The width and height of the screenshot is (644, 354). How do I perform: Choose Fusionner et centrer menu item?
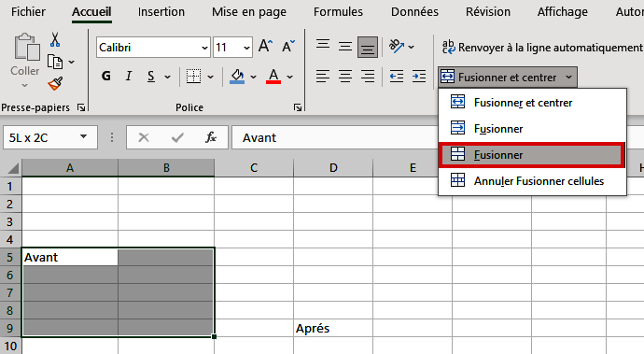532,103
